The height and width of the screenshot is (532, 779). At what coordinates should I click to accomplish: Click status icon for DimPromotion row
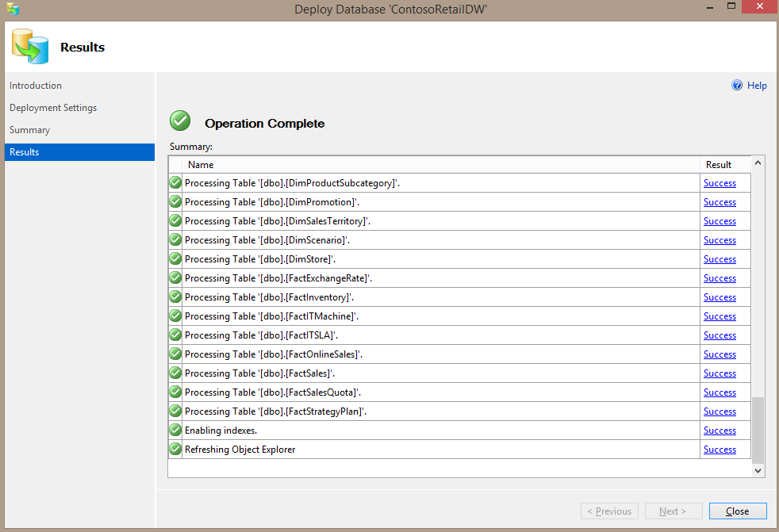175,201
